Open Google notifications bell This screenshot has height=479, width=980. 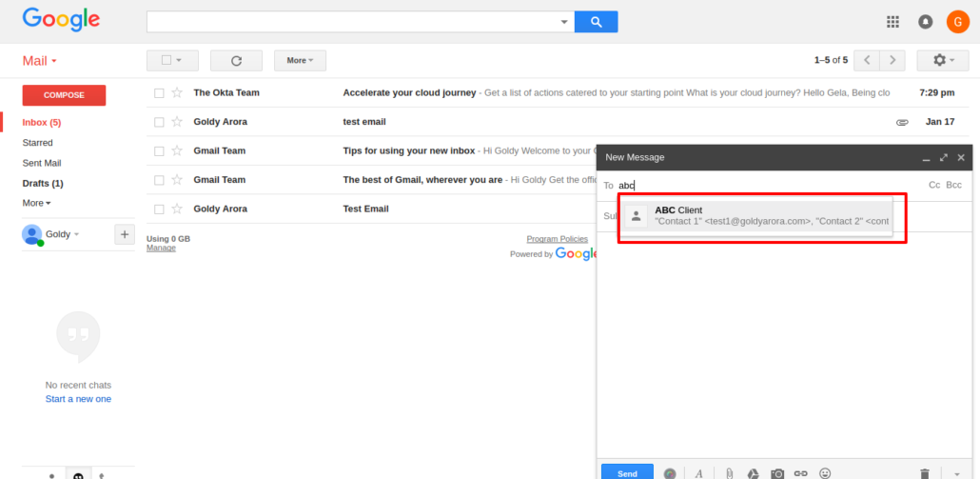(x=925, y=22)
